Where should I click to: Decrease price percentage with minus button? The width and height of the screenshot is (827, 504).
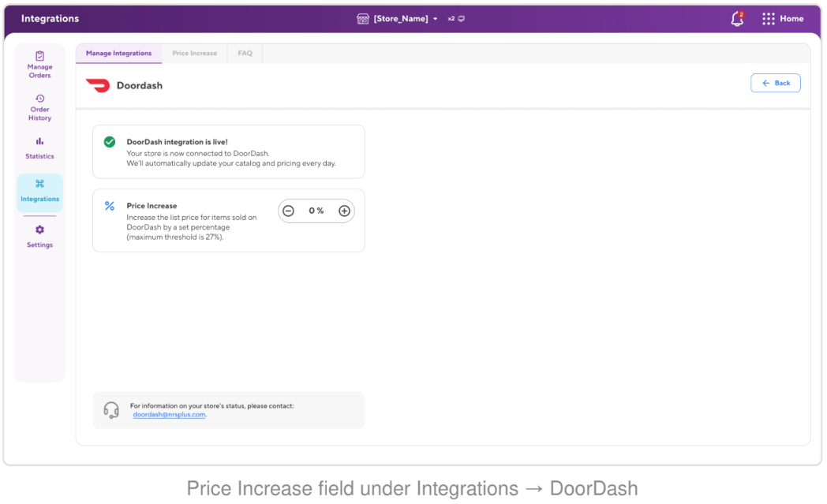point(288,211)
